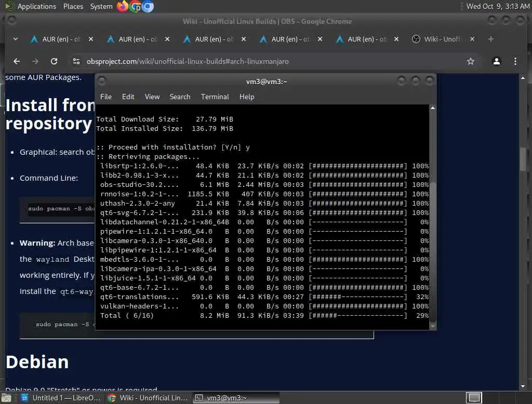The height and width of the screenshot is (404, 532).
Task: Launch the blue Chromium icon in top panel
Action: coord(148,6)
